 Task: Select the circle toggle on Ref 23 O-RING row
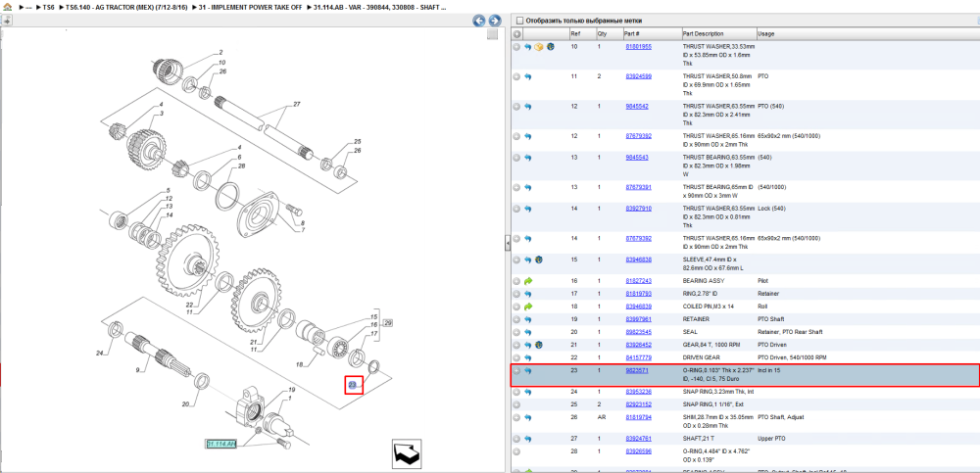pos(516,370)
